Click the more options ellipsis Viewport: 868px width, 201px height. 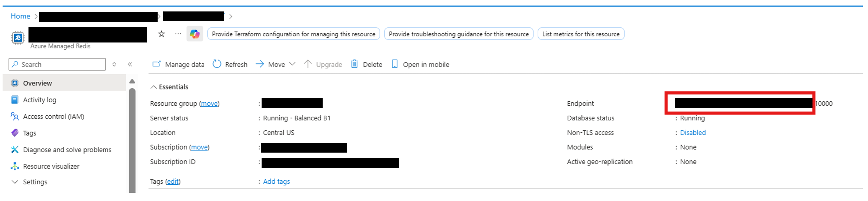178,34
